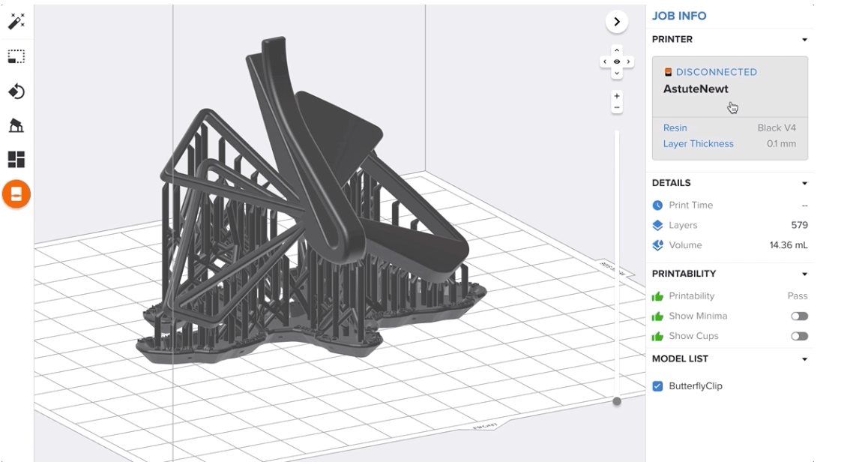Enable the Show Cups switch

click(x=799, y=337)
